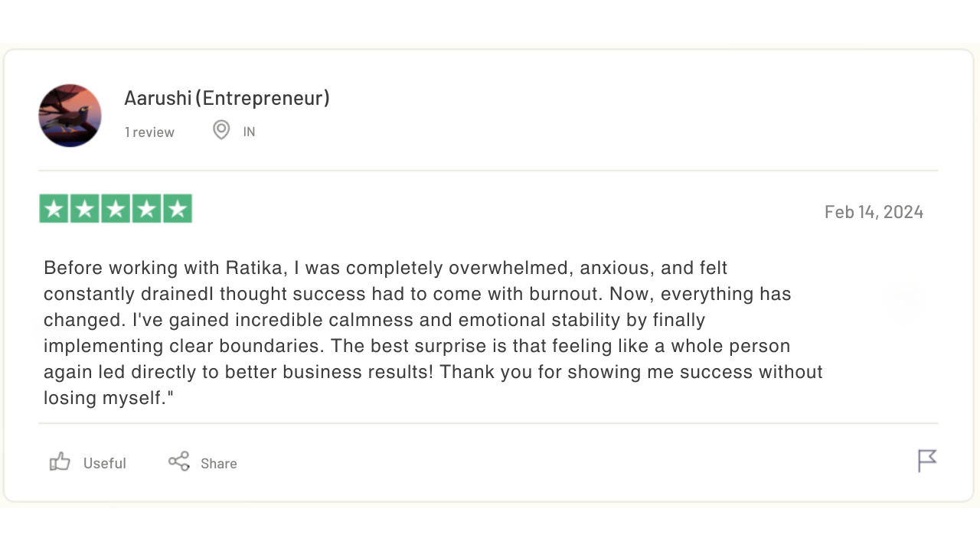980x551 pixels.
Task: Click the thumbs-up icon
Action: 60,461
